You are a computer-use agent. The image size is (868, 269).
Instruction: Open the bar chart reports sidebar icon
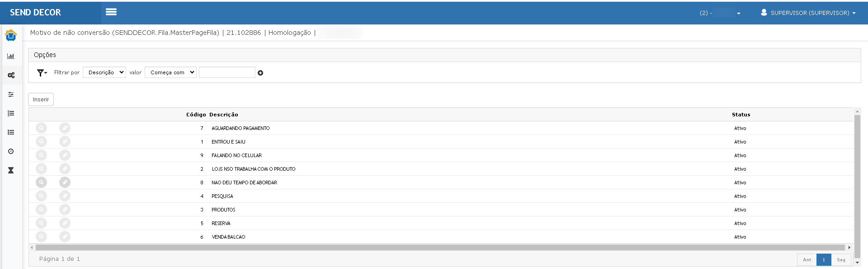tap(11, 56)
